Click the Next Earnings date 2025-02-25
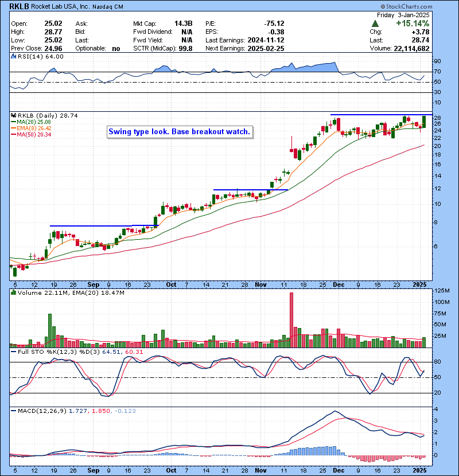This screenshot has height=476, width=459. point(266,48)
